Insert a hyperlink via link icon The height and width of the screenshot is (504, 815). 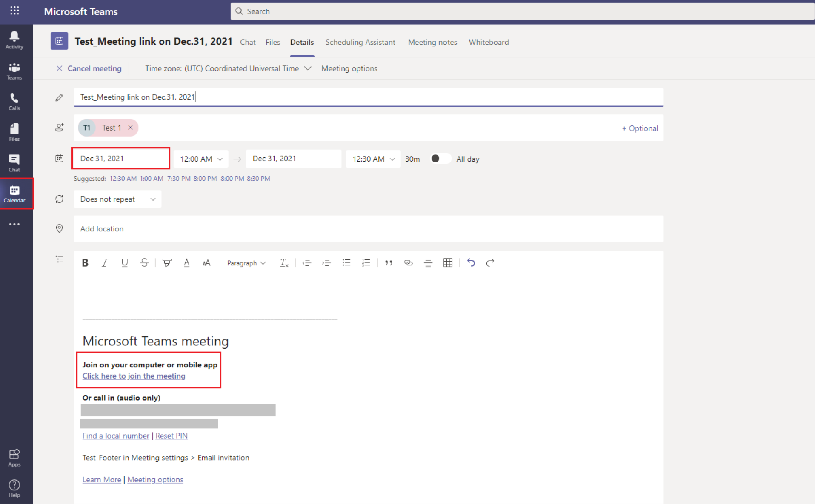pos(408,263)
